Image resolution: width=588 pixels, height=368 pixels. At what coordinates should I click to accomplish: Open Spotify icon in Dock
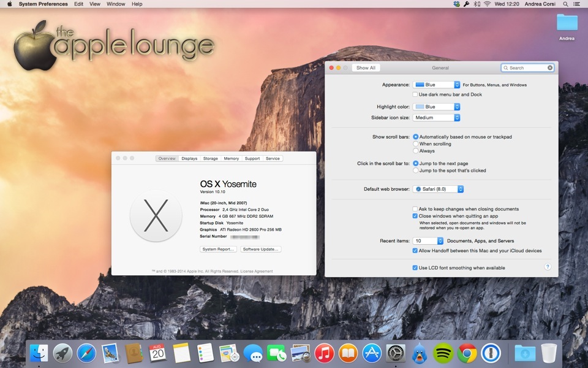(x=443, y=353)
